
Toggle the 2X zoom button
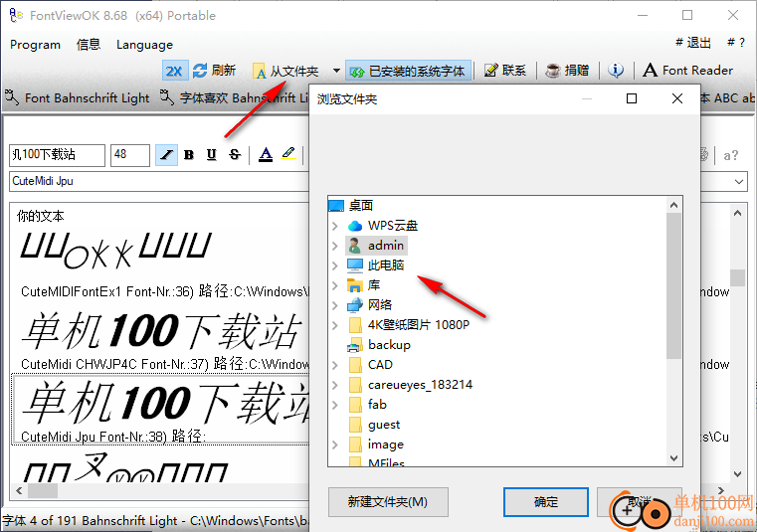174,71
